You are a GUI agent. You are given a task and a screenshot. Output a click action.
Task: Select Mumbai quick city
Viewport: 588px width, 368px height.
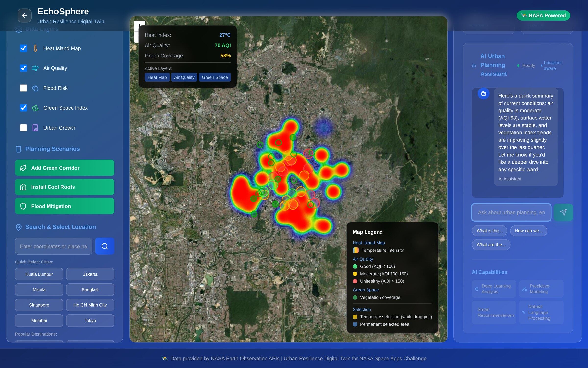(x=39, y=320)
